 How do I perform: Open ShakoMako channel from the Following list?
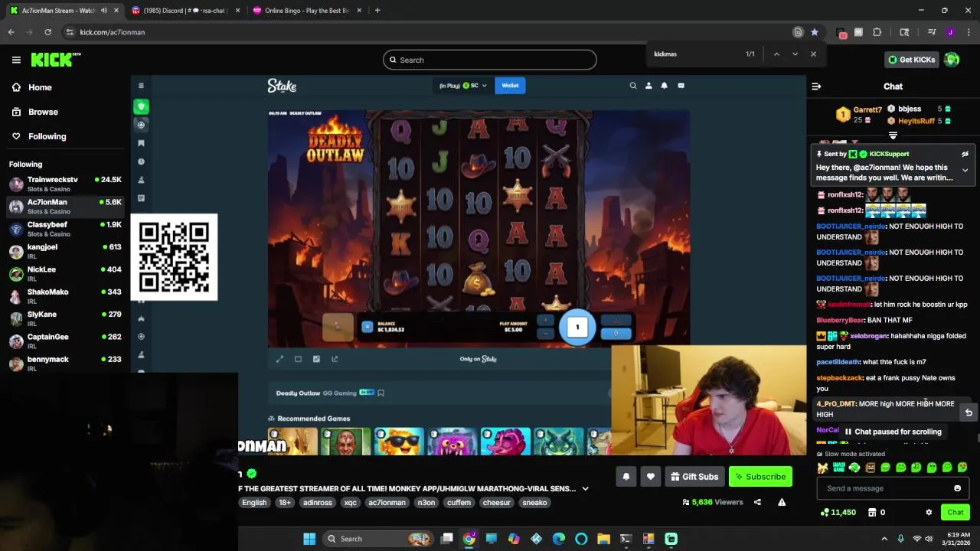(65, 296)
